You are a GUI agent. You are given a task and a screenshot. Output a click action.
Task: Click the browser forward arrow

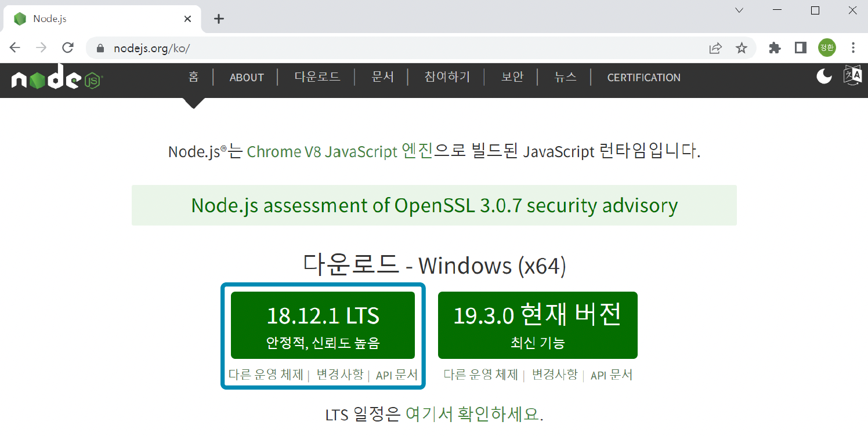pos(41,48)
